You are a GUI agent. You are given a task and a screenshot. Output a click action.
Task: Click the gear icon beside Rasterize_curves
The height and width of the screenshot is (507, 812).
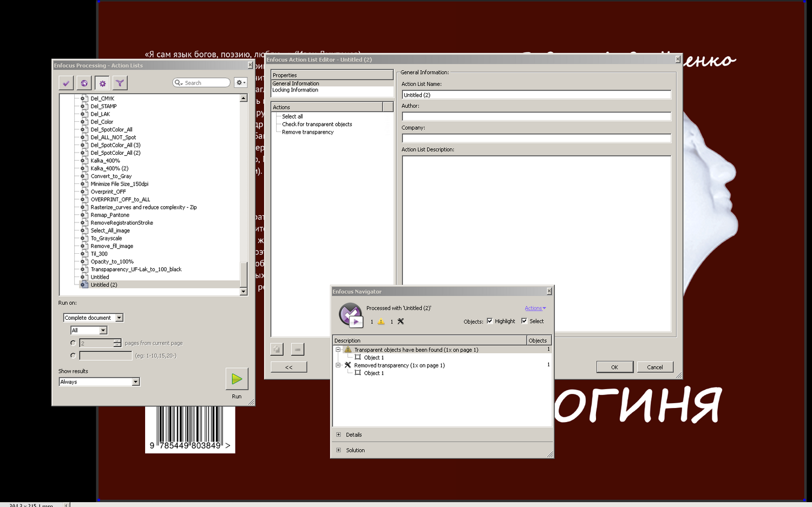tap(83, 207)
